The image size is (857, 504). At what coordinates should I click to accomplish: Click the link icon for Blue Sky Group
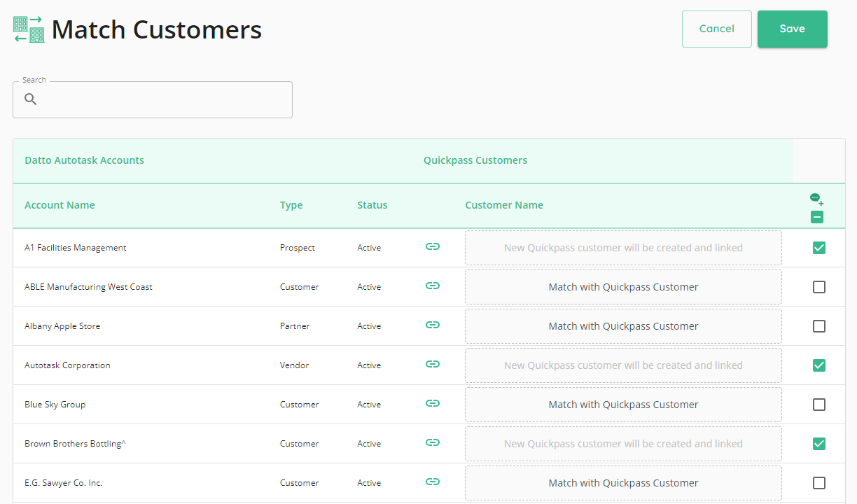click(433, 403)
